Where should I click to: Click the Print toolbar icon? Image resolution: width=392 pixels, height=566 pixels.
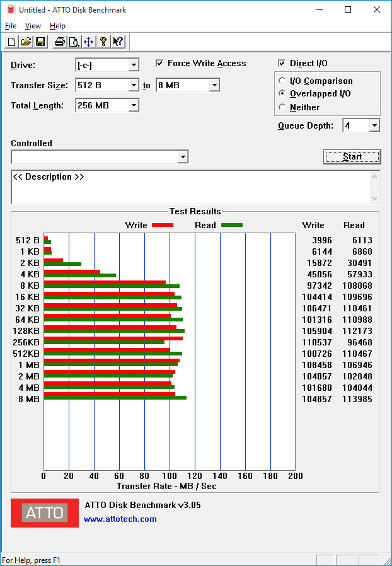point(60,42)
